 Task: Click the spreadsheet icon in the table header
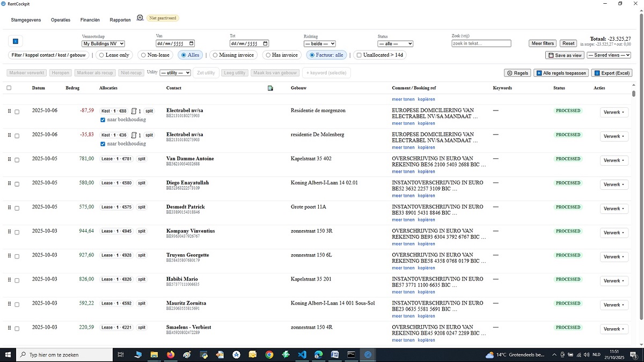click(270, 88)
